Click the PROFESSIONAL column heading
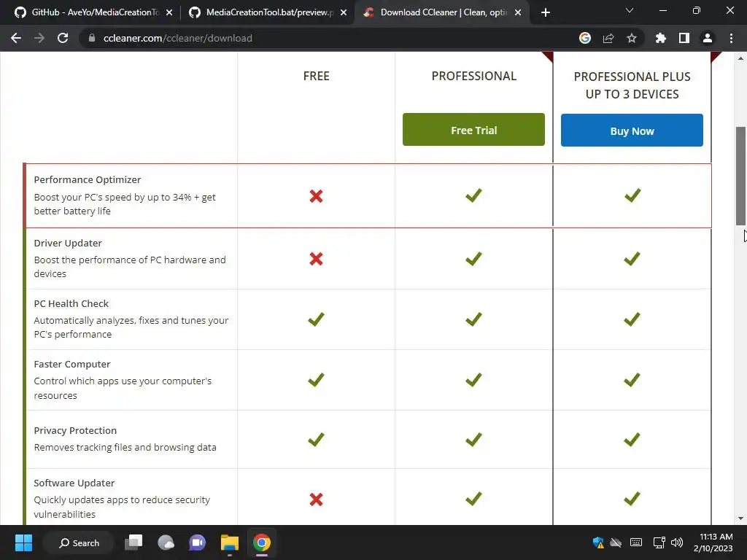The width and height of the screenshot is (747, 560). click(474, 76)
